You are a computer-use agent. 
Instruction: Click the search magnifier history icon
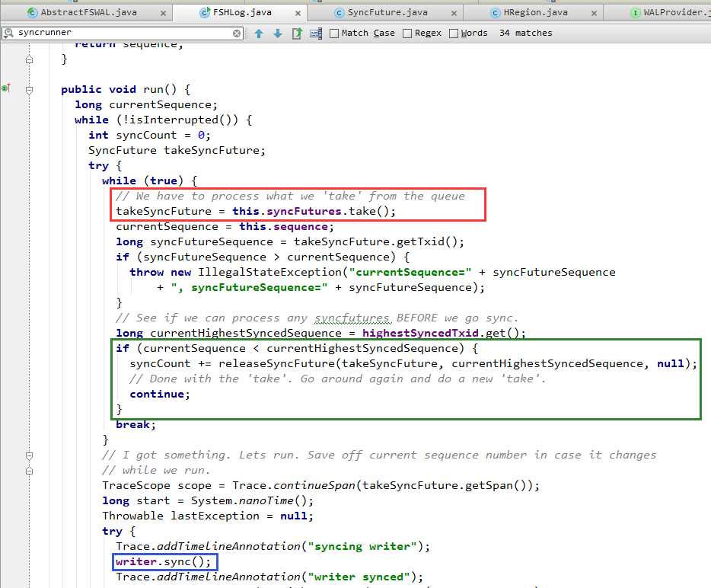pos(8,33)
